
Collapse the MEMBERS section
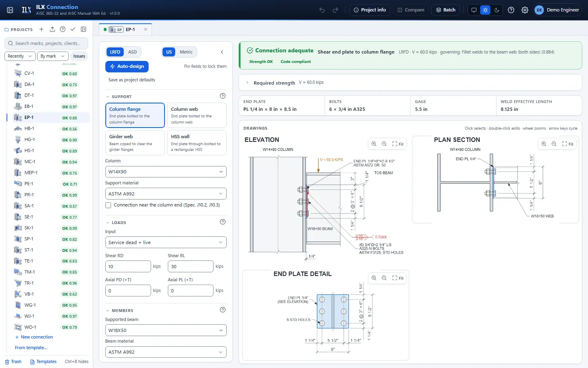pyautogui.click(x=120, y=311)
